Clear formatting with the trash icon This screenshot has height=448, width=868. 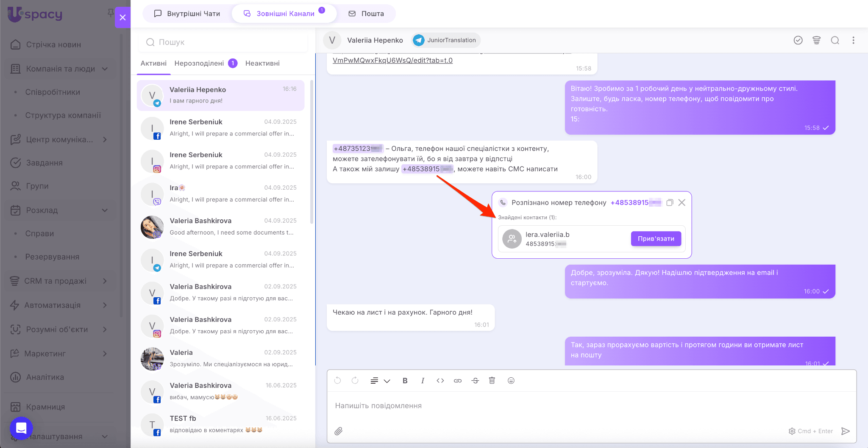tap(492, 380)
